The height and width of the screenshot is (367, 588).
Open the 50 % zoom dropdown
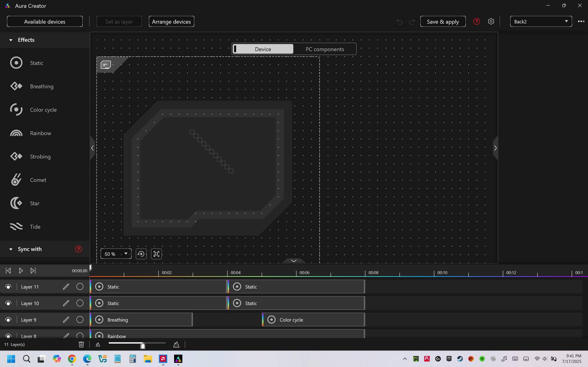(x=116, y=254)
